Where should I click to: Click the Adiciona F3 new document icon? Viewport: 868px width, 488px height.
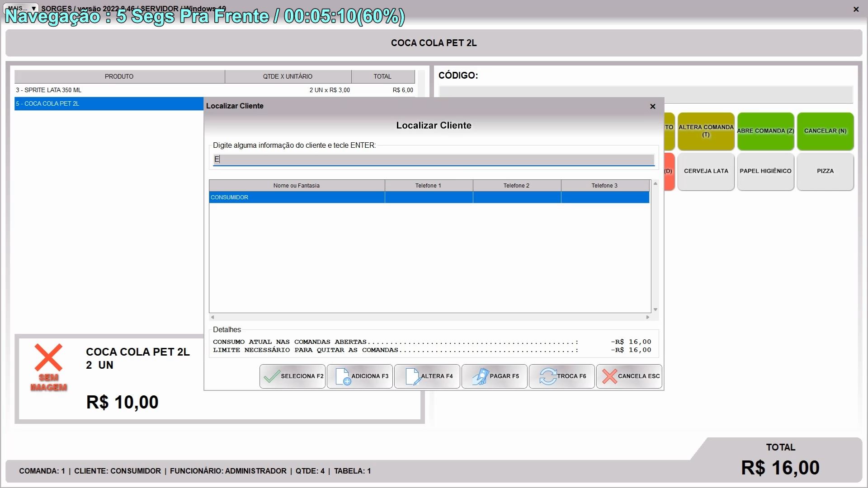tap(343, 376)
